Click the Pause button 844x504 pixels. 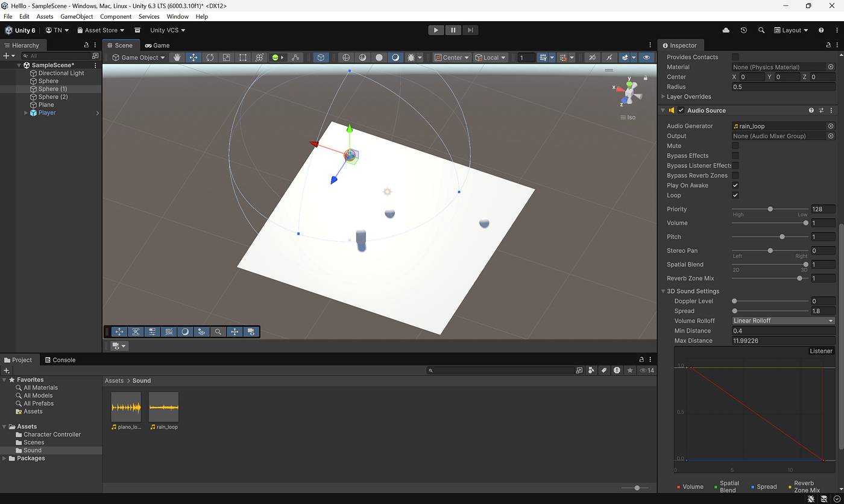(453, 30)
